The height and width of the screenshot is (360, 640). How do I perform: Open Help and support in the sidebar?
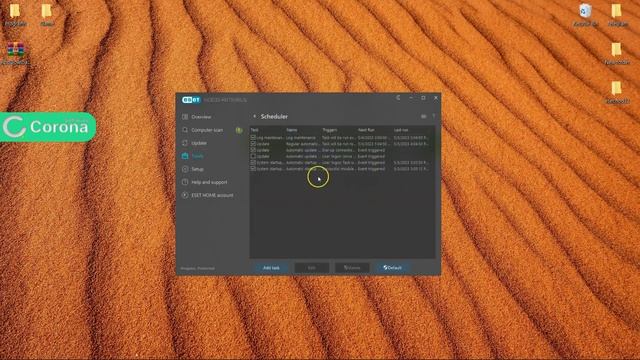(x=209, y=182)
